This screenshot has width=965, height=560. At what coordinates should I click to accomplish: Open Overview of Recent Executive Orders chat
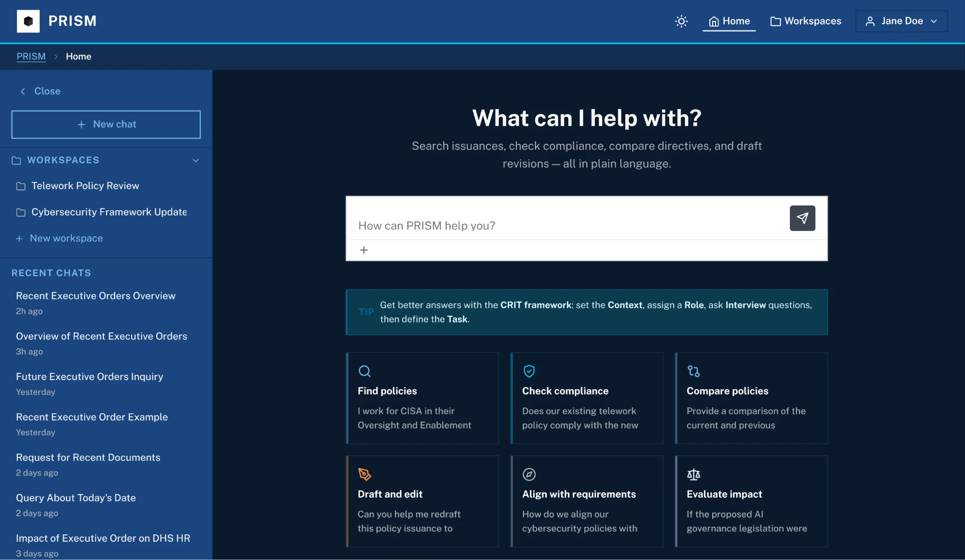click(106, 343)
